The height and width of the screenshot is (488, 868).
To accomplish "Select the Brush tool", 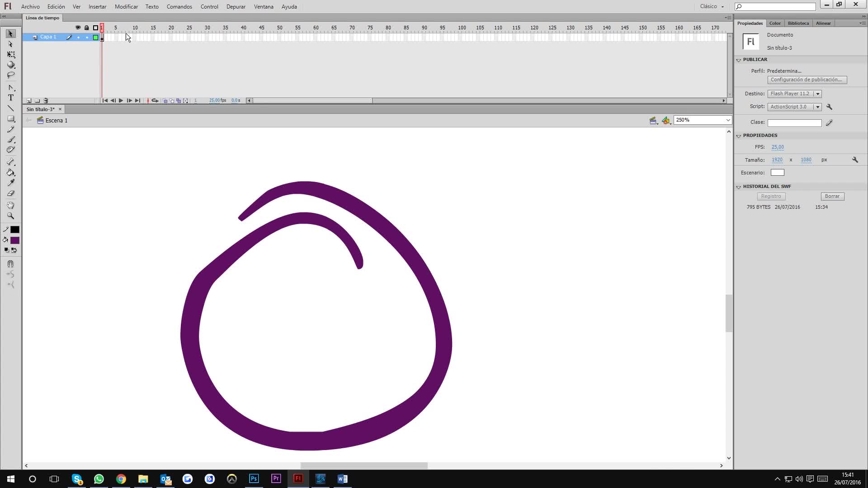I will 11,140.
